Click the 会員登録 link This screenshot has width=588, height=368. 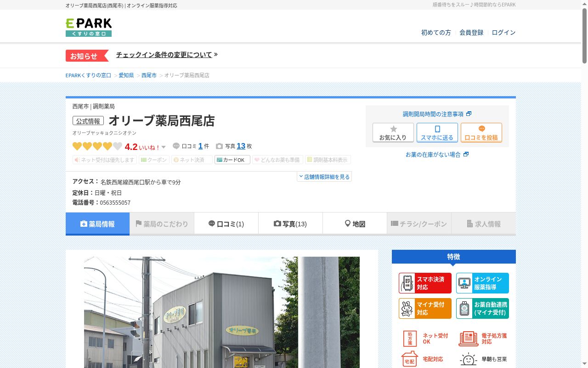pos(471,33)
